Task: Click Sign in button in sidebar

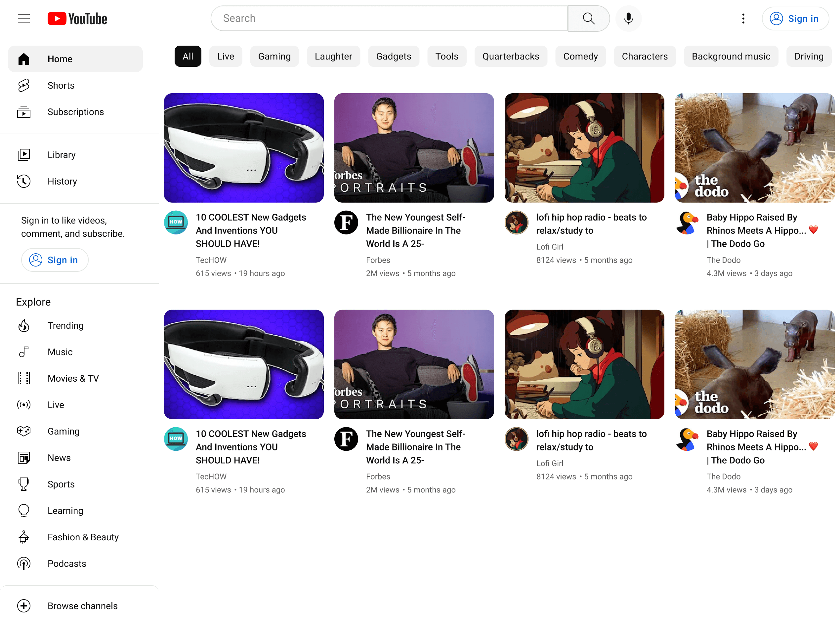Action: (x=55, y=260)
